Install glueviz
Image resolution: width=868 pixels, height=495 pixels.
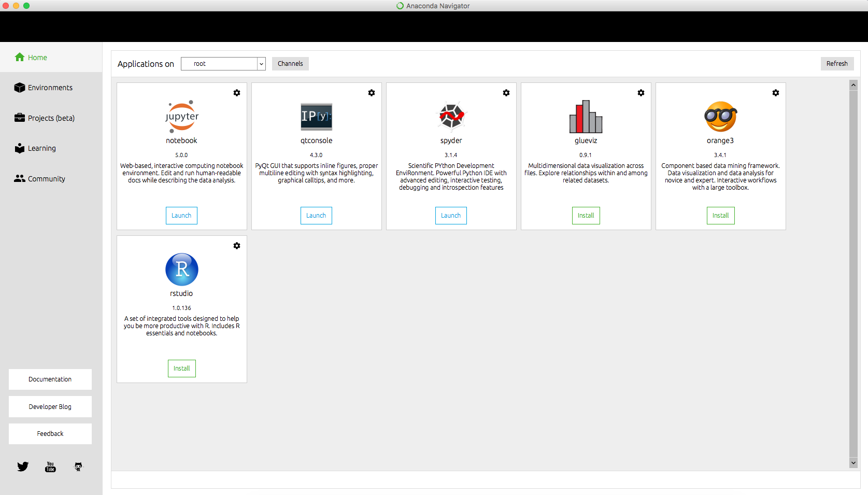click(586, 216)
